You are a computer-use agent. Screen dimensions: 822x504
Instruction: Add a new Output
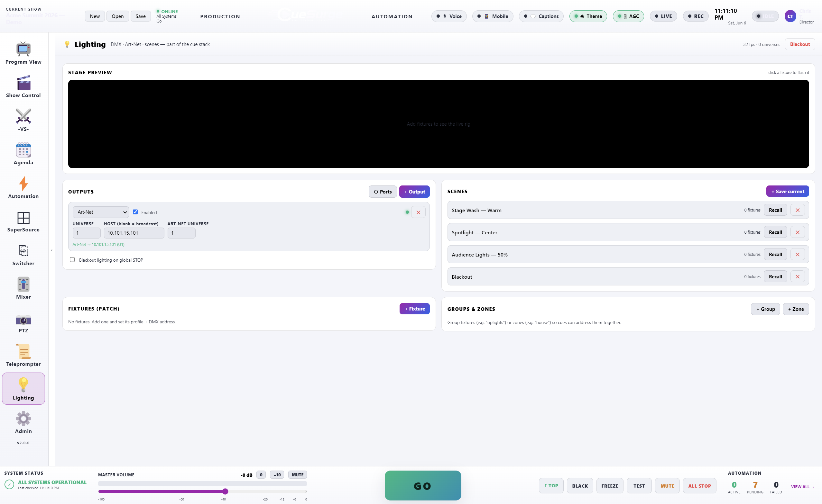pos(414,192)
